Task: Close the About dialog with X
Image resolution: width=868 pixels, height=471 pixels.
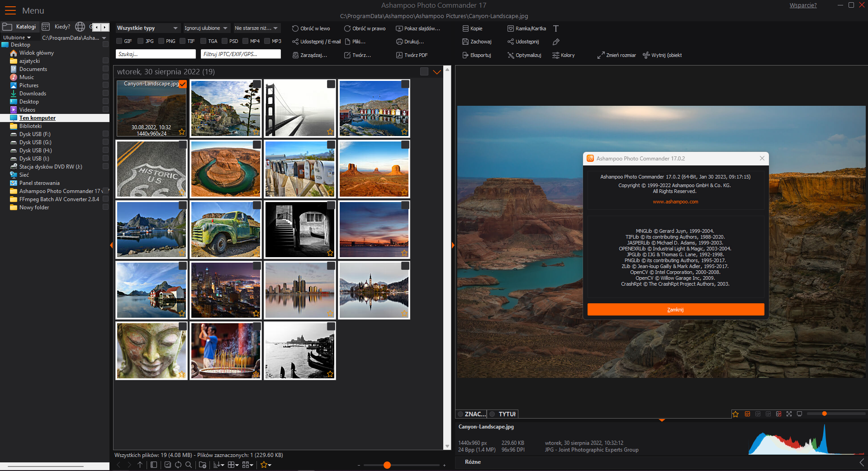Action: (x=762, y=158)
